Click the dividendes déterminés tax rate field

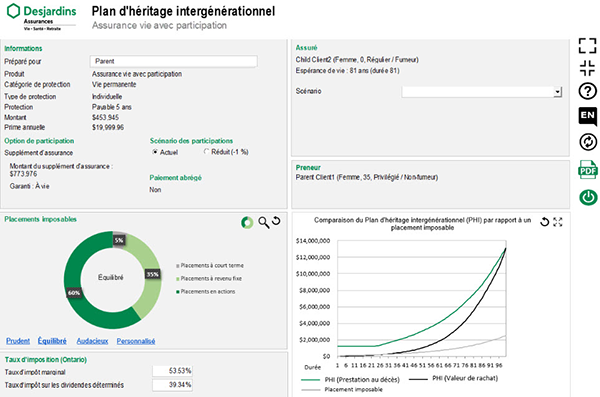coord(173,385)
